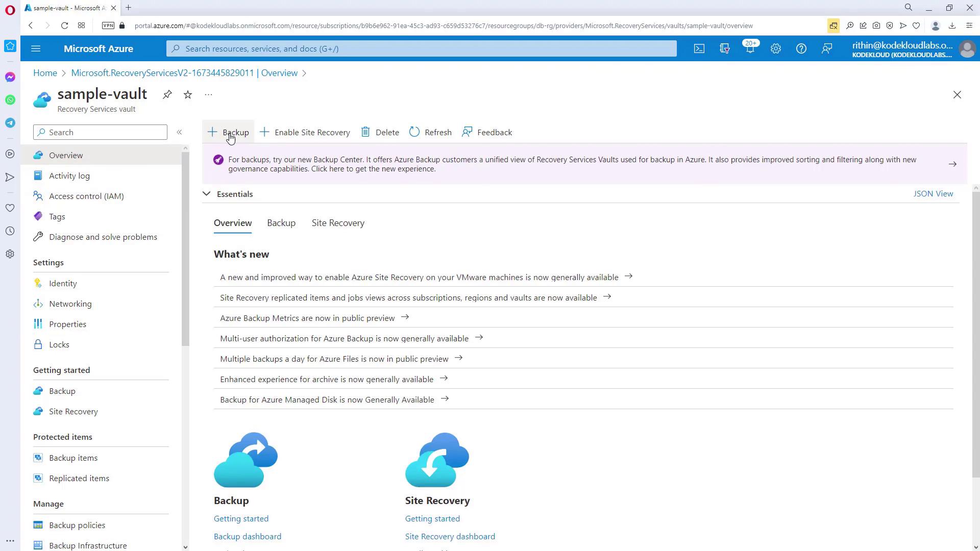
Task: Collapse the left sidebar menu
Action: click(x=179, y=132)
